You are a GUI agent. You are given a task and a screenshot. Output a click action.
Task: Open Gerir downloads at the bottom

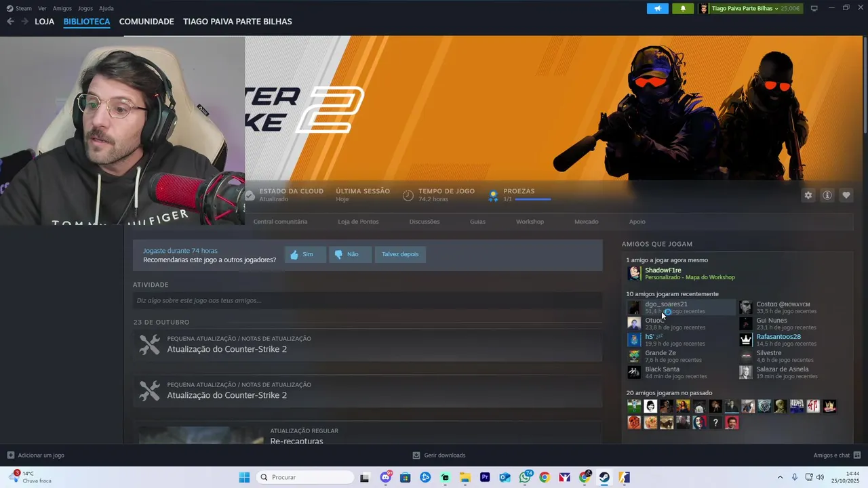(439, 455)
